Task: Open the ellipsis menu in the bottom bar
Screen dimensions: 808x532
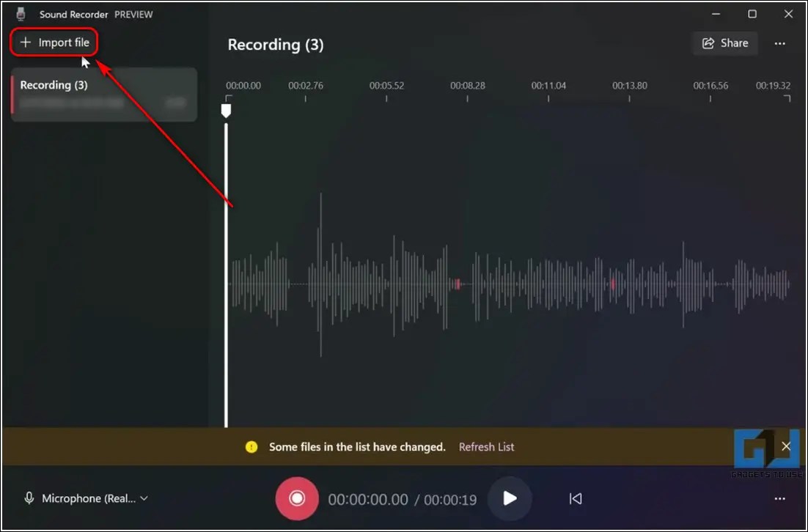Action: point(779,498)
